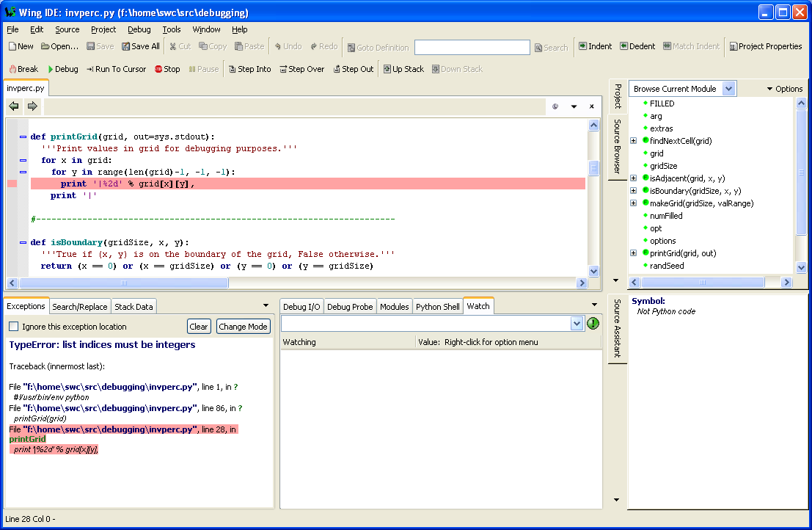Open the Debug menu
The height and width of the screenshot is (530, 812).
(139, 29)
